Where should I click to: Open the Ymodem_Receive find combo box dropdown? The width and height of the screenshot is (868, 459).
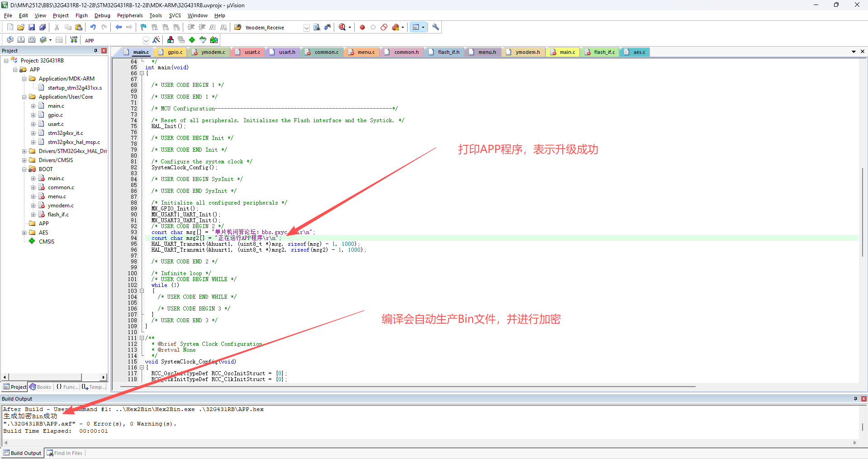click(x=306, y=28)
